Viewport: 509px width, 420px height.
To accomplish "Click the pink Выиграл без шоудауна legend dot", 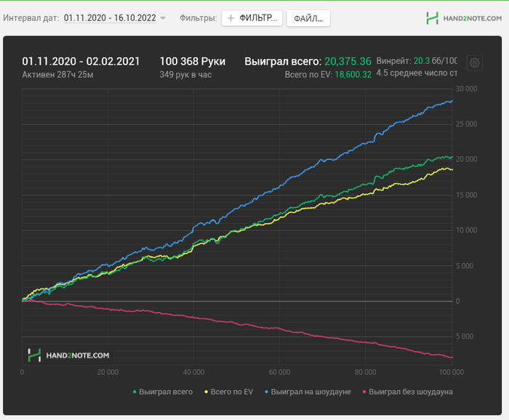I will pyautogui.click(x=364, y=392).
